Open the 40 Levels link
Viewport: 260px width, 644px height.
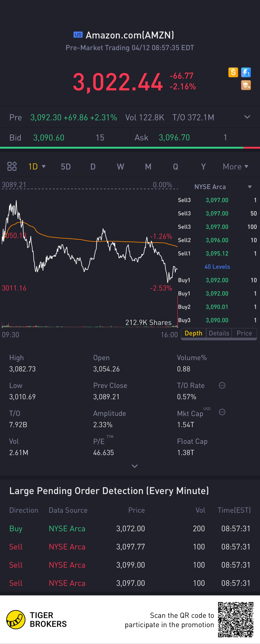[217, 267]
